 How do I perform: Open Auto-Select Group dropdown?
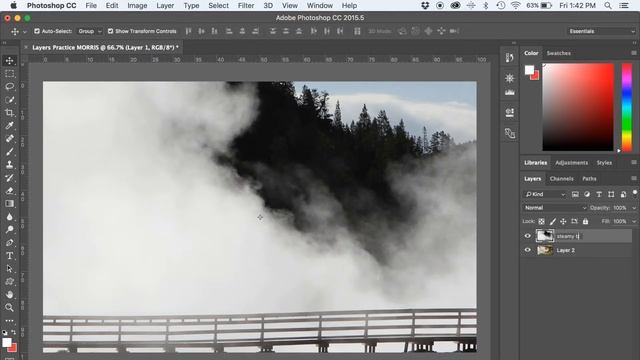90,31
